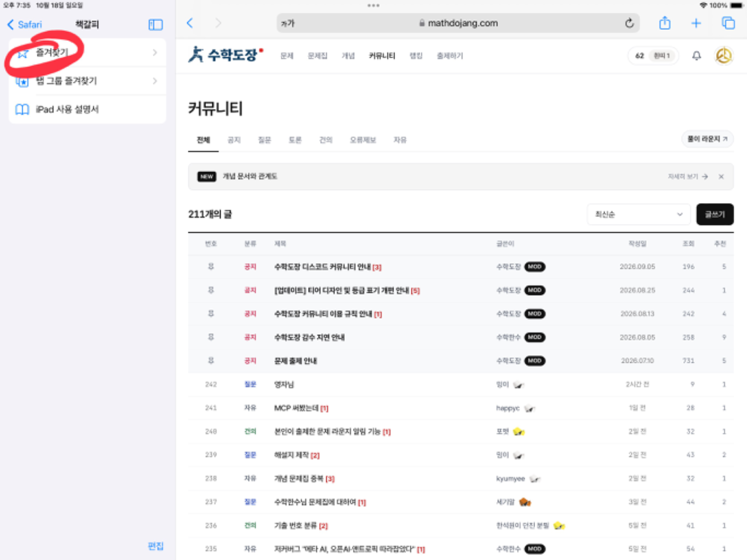Expand chevron next to 탭 그룹 즐겨찾기
This screenshot has height=560, width=747.
(155, 81)
